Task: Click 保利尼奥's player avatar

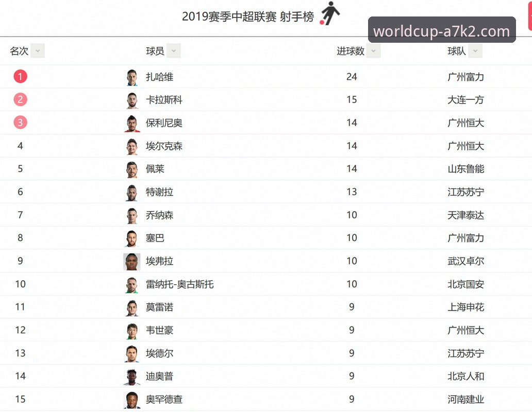Action: [x=132, y=124]
